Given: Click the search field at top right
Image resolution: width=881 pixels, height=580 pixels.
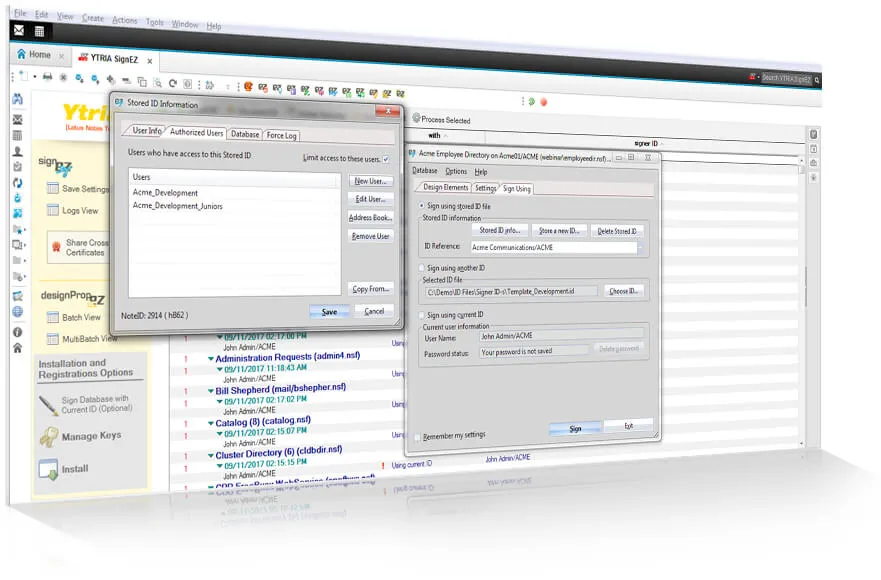Looking at the screenshot, I should click(787, 79).
